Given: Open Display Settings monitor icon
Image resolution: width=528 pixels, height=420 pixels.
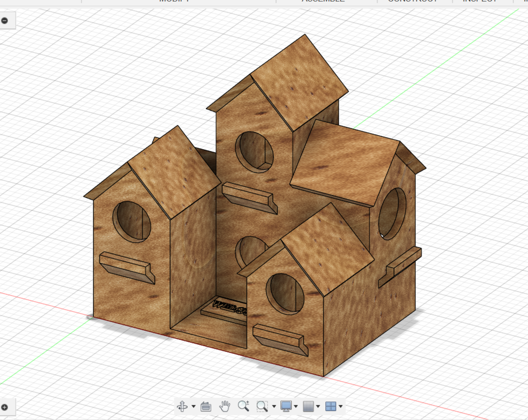Looking at the screenshot, I should [x=286, y=406].
